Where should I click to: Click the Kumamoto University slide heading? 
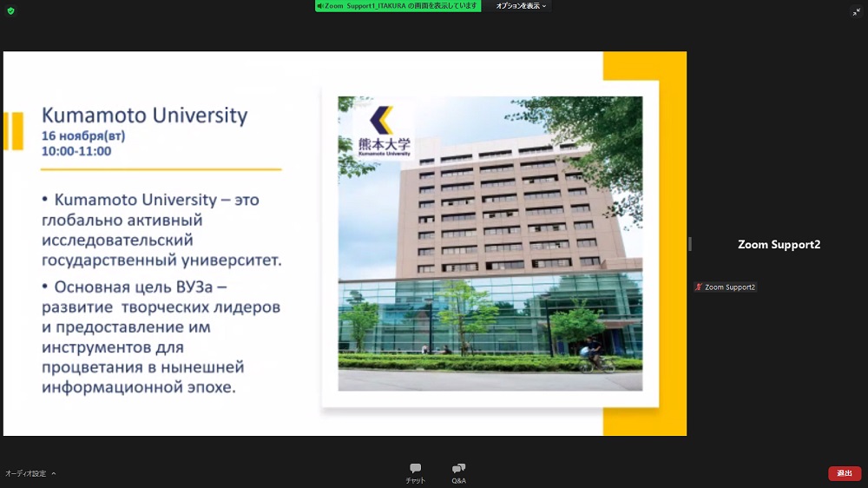(144, 115)
